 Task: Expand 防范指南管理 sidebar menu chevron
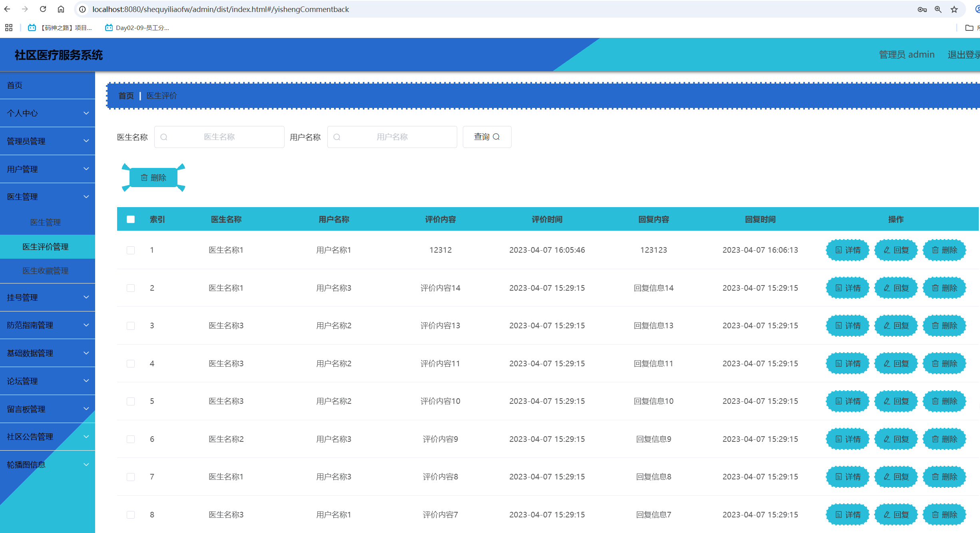pos(86,325)
